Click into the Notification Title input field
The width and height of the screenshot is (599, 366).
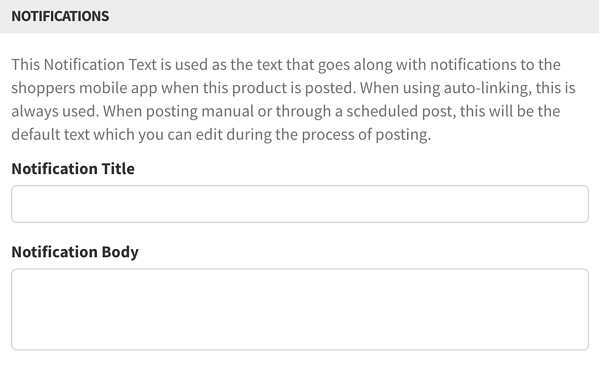(300, 204)
